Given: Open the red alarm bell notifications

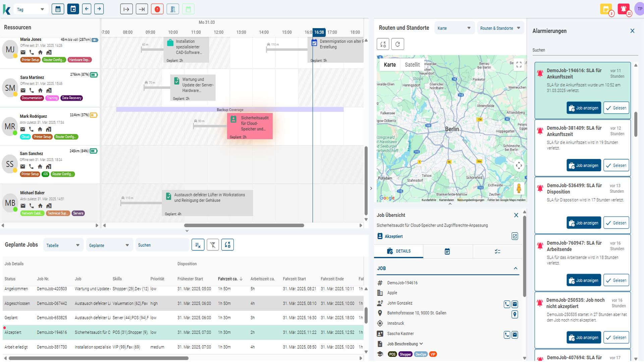Looking at the screenshot, I should point(624,9).
